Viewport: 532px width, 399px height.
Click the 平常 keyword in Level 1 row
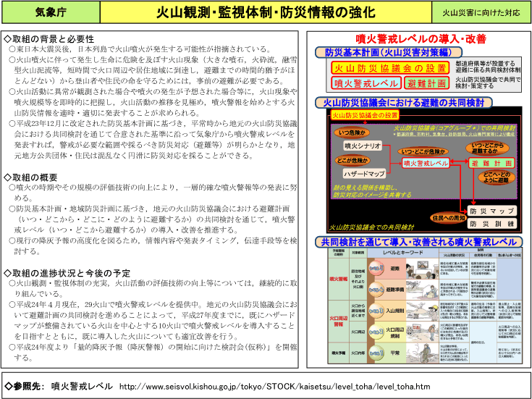(x=394, y=353)
